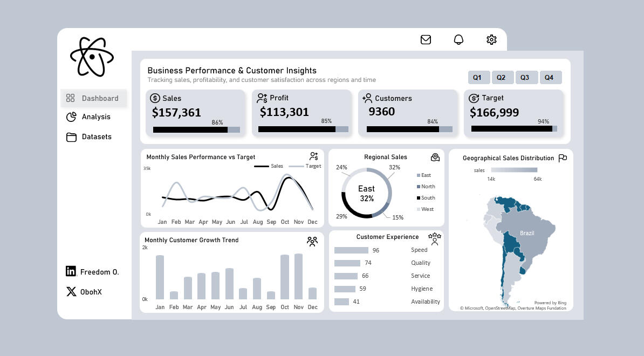Viewport: 644px width, 356px height.
Task: Click the Customer Experience star rating icon
Action: [434, 238]
